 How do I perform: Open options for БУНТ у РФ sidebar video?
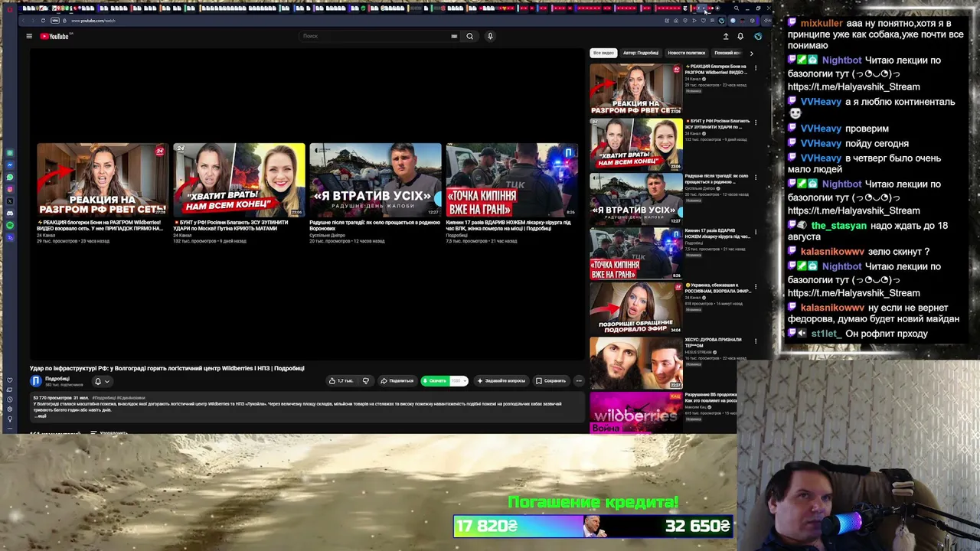[x=756, y=122]
